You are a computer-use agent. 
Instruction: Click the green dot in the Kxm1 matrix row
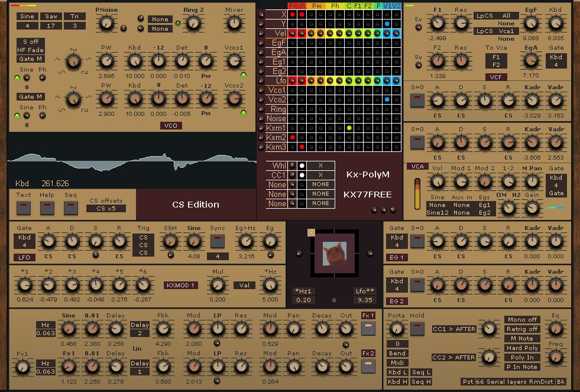coord(349,128)
